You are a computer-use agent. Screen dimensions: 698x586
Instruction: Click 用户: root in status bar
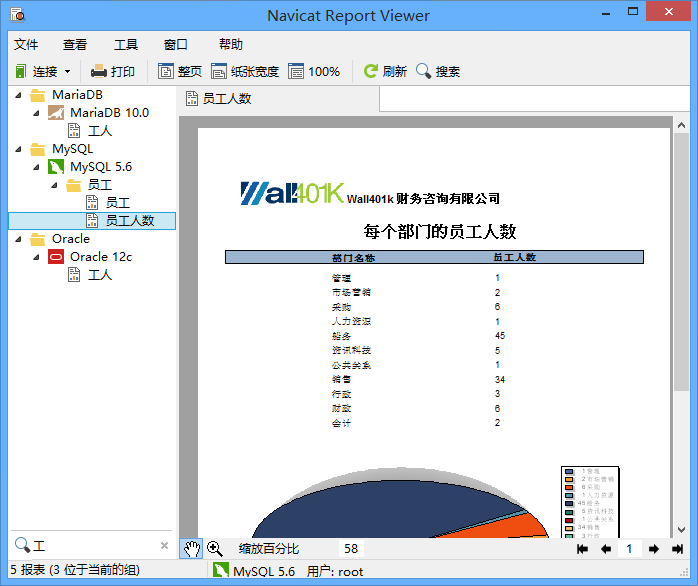335,571
